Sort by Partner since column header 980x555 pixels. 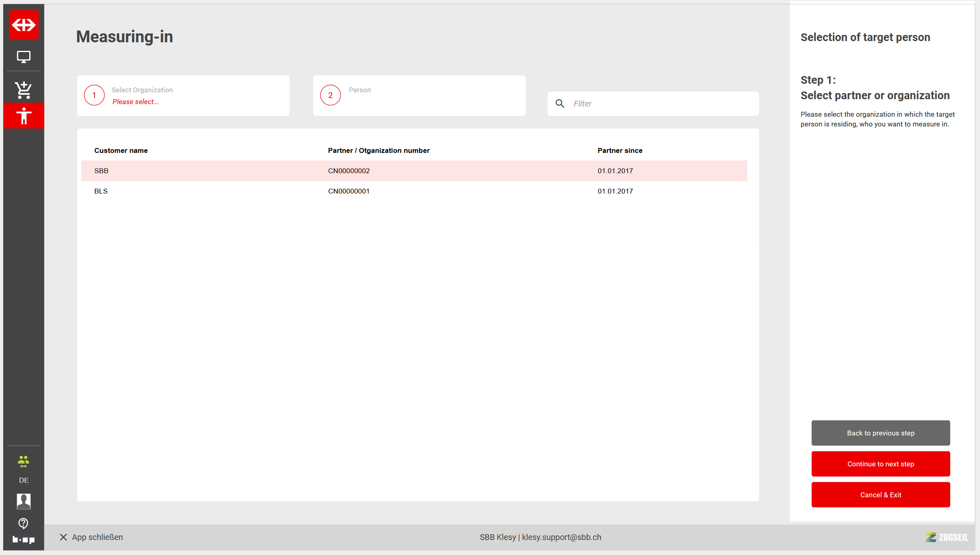620,150
